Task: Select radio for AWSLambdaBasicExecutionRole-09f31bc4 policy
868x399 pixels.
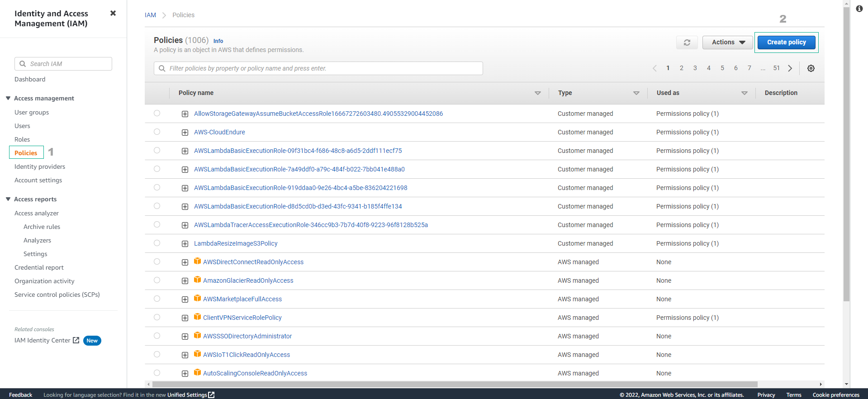Action: pyautogui.click(x=157, y=150)
